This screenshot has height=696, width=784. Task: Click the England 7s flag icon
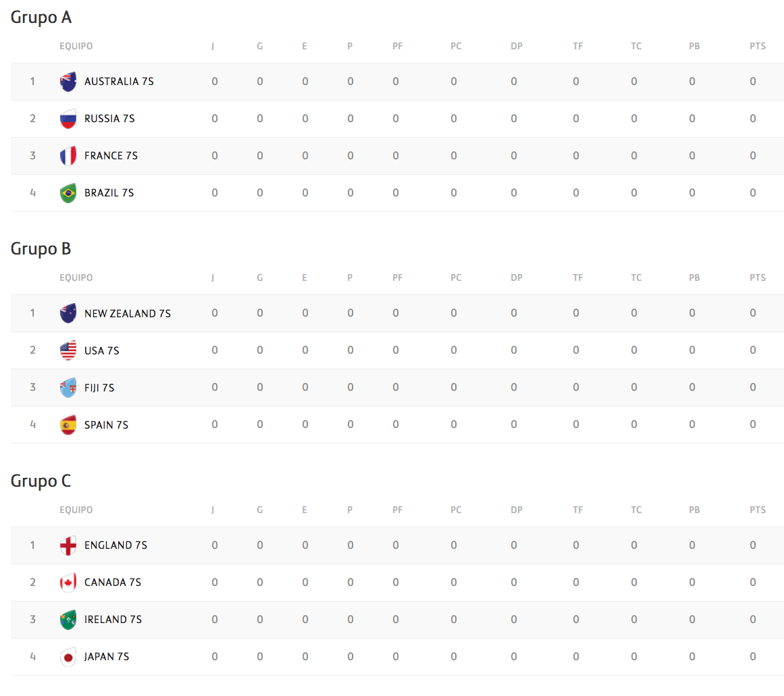pyautogui.click(x=68, y=545)
